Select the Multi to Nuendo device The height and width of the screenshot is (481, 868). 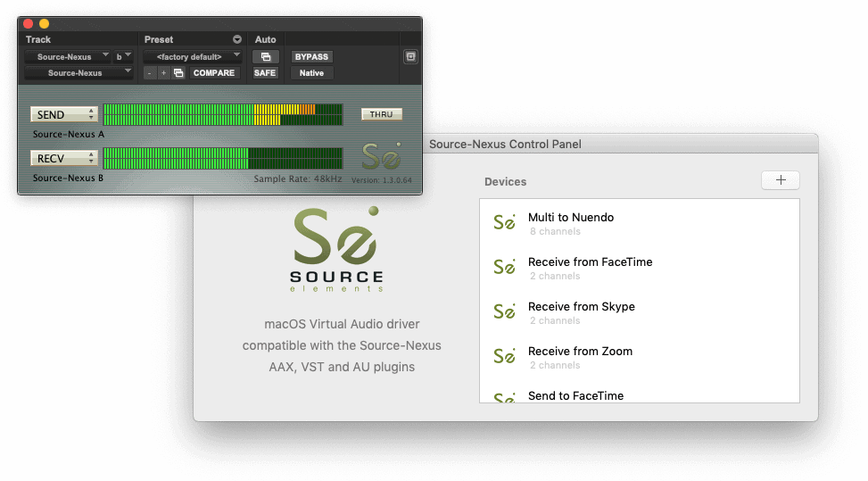coord(640,222)
